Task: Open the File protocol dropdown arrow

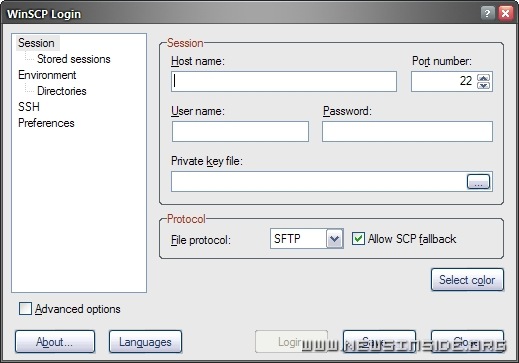Action: coord(334,239)
